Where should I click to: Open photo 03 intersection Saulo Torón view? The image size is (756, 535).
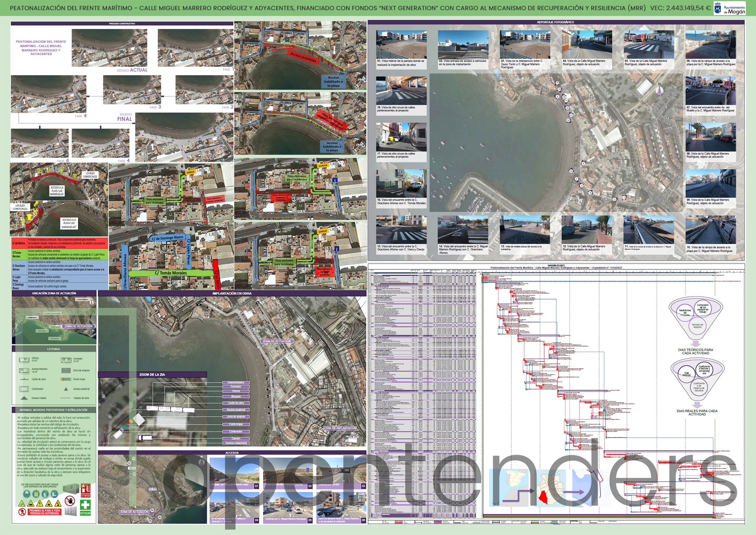(525, 45)
